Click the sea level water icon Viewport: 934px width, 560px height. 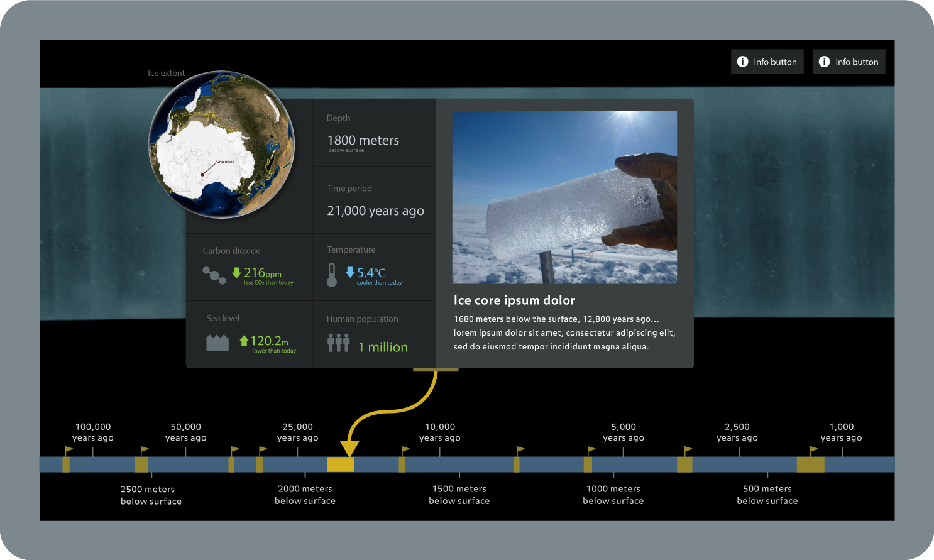(217, 343)
